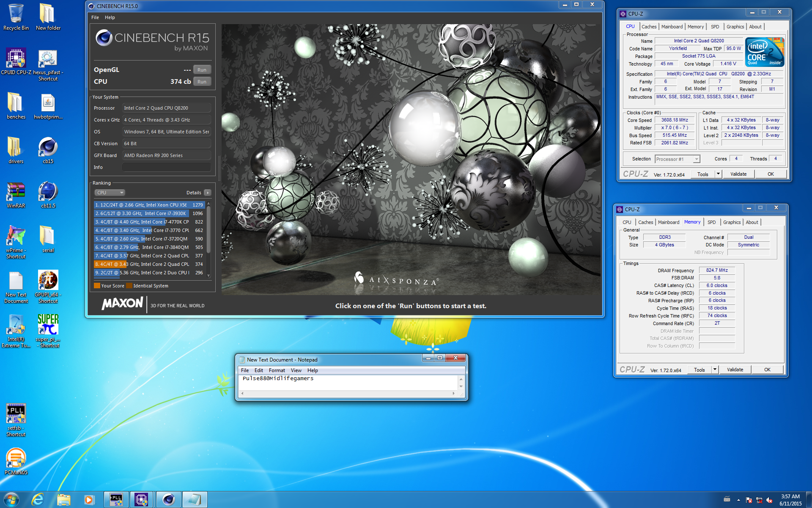Switch to setfsb PLL taskbar button
This screenshot has width=812, height=508.
pyautogui.click(x=116, y=500)
